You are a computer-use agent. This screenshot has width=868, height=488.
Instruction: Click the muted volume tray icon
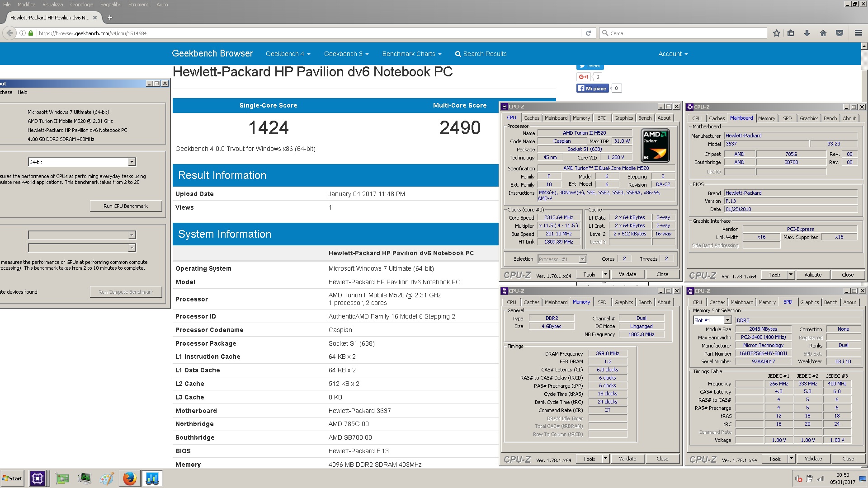pos(799,479)
